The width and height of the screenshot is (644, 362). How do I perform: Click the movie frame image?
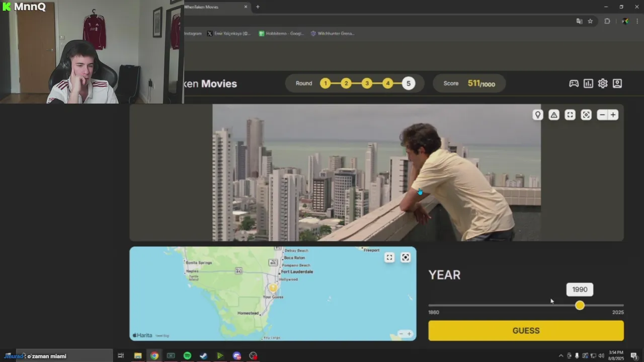376,172
